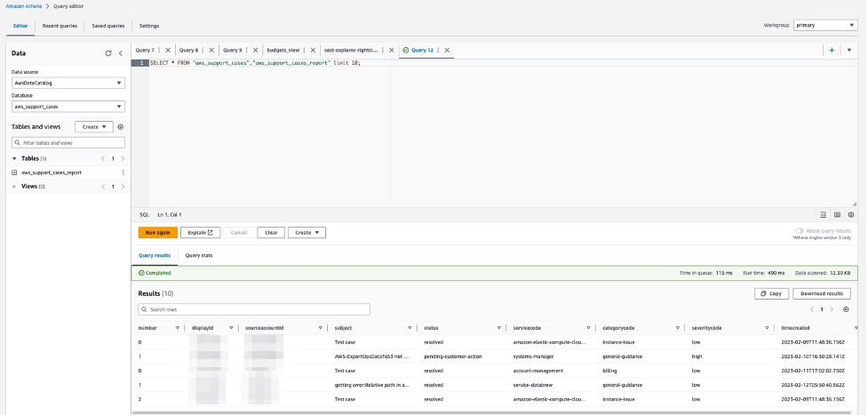Open the Settings tab
The height and width of the screenshot is (416, 868).
click(x=149, y=26)
